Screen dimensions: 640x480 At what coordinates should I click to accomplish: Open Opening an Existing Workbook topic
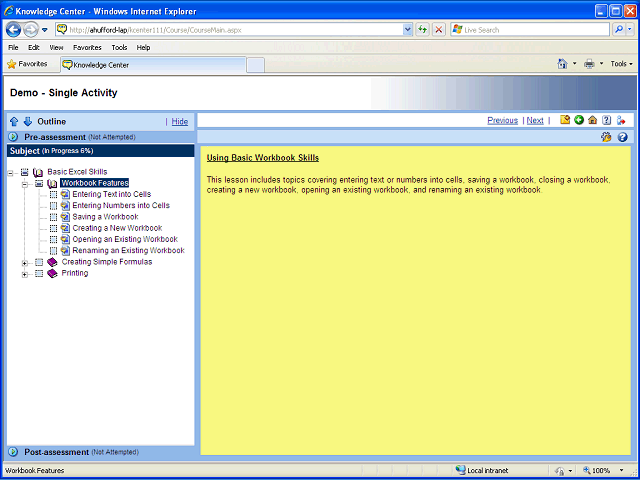[x=125, y=240]
